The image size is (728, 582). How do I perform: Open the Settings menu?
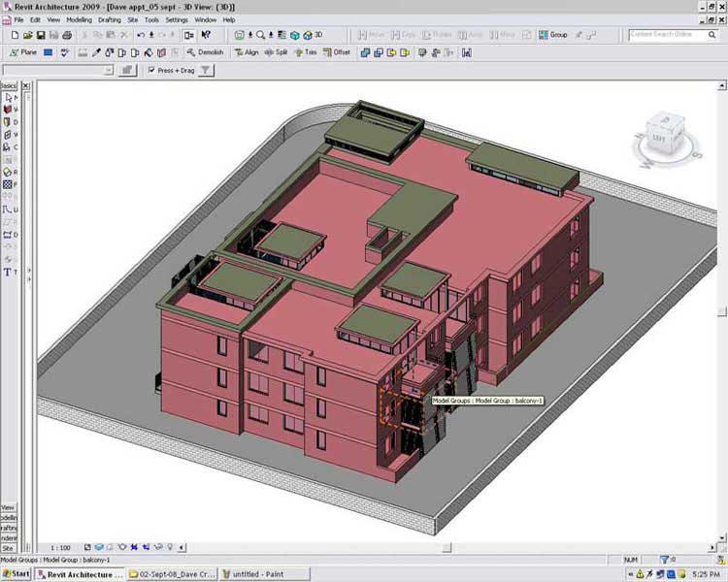[177, 19]
